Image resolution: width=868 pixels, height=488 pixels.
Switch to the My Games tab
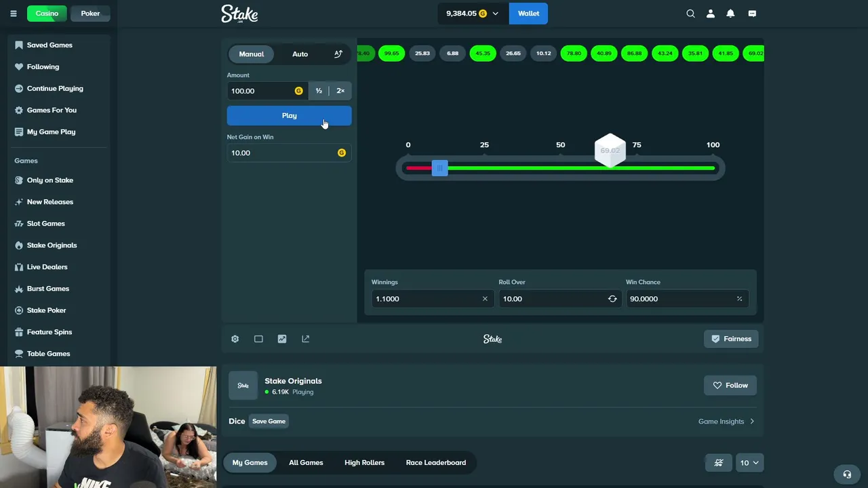250,463
